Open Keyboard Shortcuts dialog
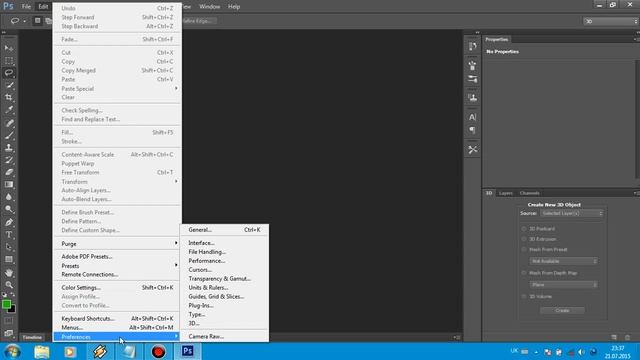Screen dimensions: 640x360 [x=117, y=319]
